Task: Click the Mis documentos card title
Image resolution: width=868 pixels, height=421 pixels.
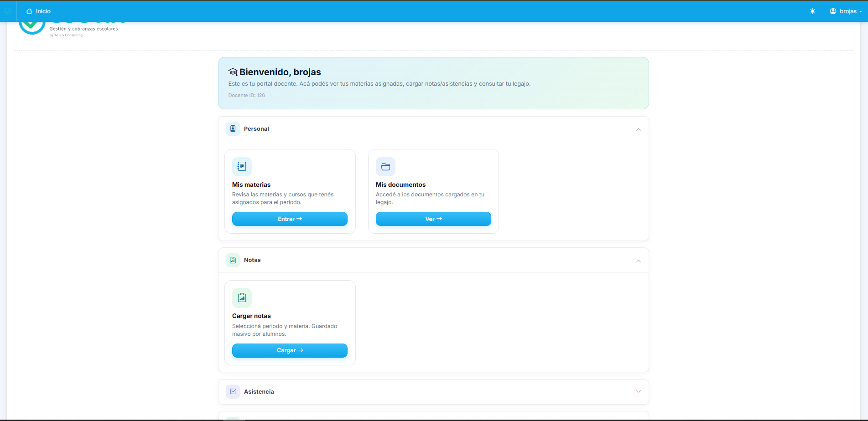Action: (x=400, y=185)
